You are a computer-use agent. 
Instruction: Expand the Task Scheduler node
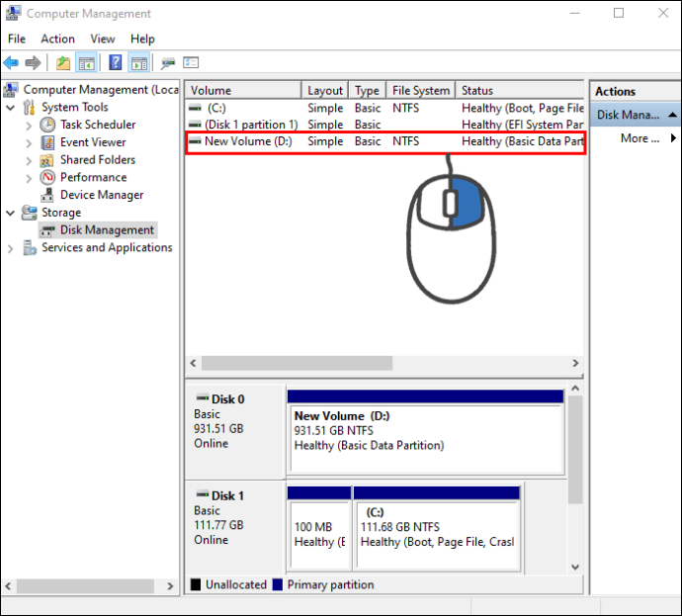29,126
